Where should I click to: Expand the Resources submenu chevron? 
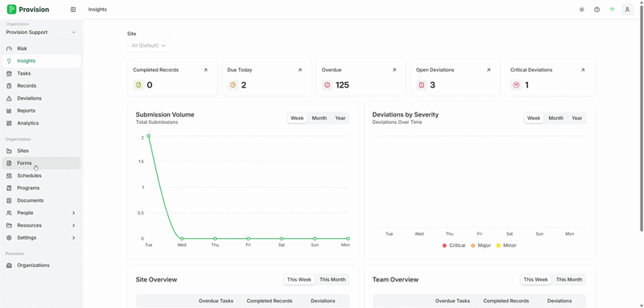[x=73, y=225]
